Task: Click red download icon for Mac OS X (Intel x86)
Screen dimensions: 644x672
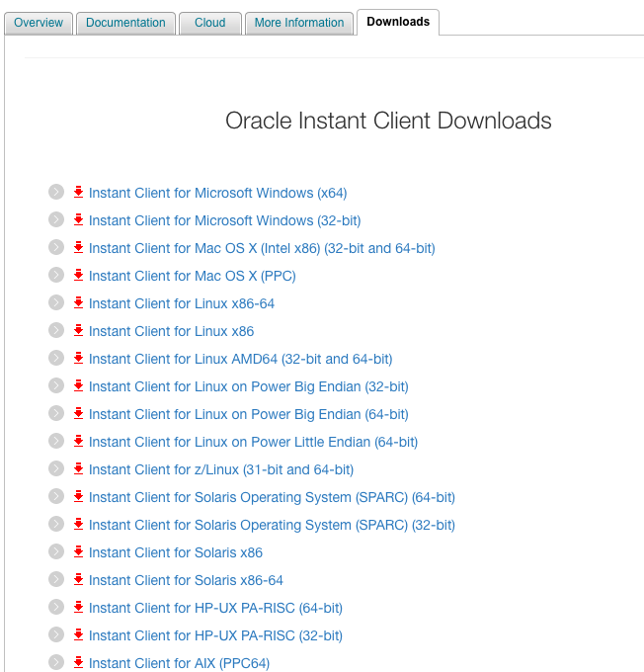Action: click(78, 247)
